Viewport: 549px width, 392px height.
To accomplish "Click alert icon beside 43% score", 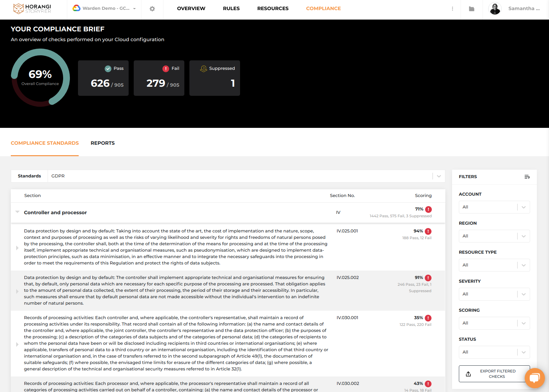I will point(428,384).
